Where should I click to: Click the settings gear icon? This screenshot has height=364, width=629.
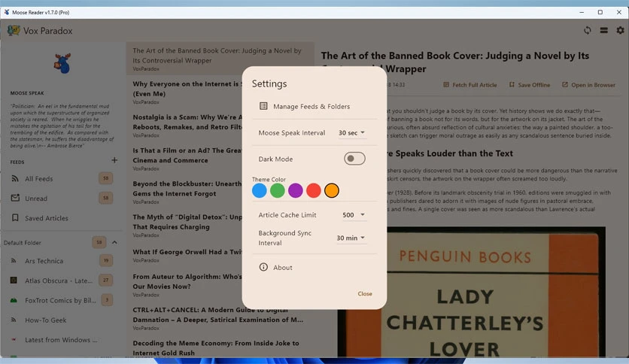620,31
